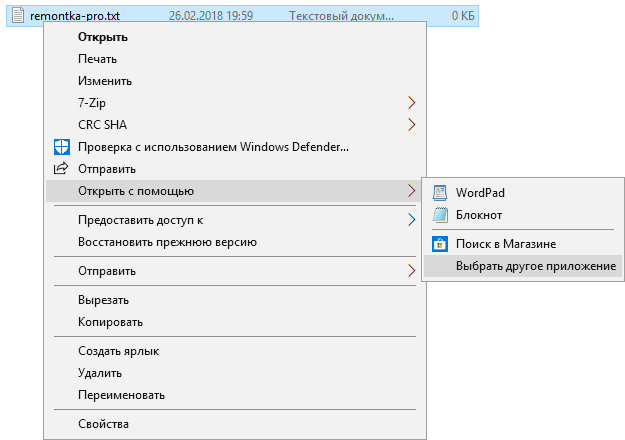This screenshot has height=440, width=625.
Task: Expand the lower Отправить submenu arrow
Action: [x=412, y=271]
